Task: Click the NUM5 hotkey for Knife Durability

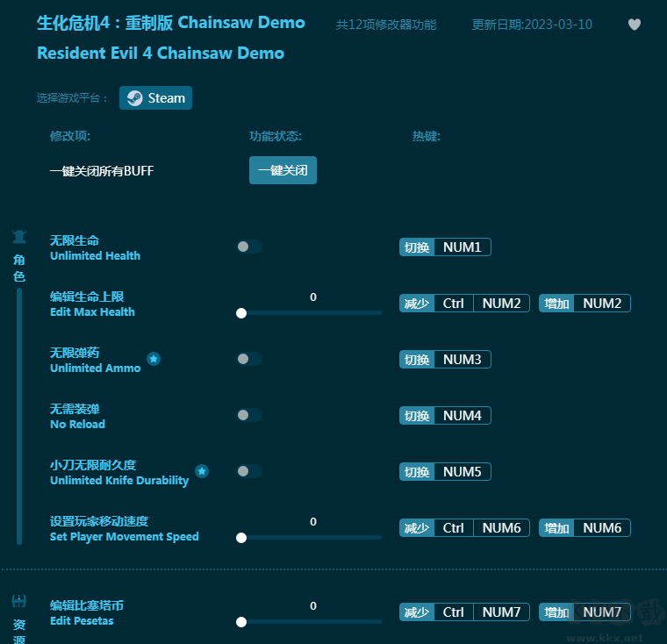Action: [x=463, y=472]
